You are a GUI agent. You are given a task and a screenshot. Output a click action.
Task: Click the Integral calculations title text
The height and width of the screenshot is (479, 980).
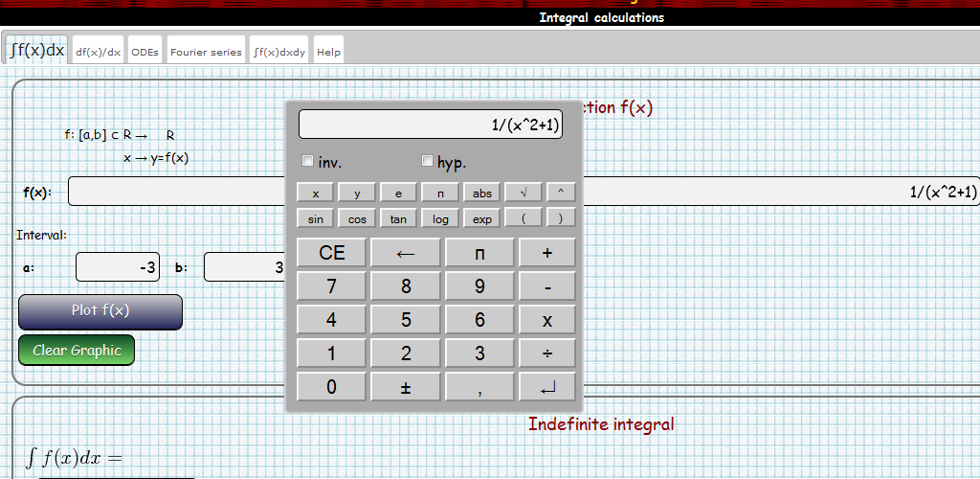(x=601, y=17)
